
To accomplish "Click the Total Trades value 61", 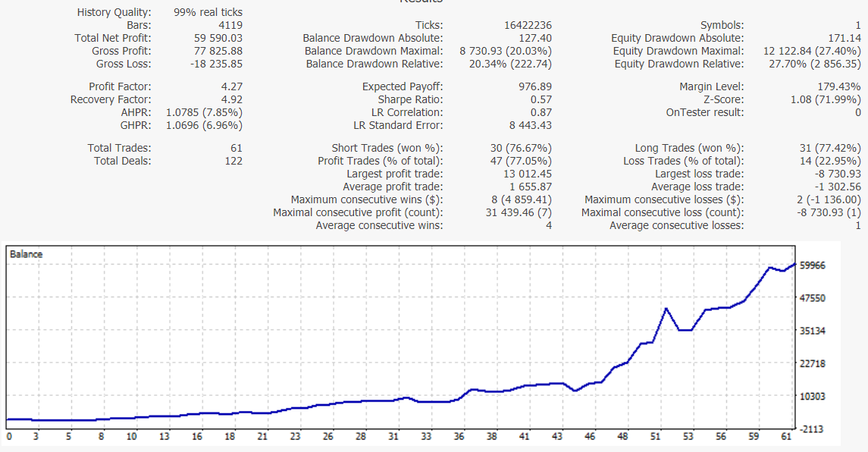I will pyautogui.click(x=236, y=148).
